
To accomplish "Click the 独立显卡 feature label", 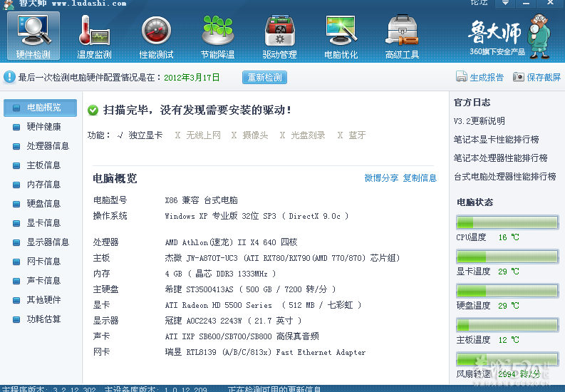I will [145, 135].
